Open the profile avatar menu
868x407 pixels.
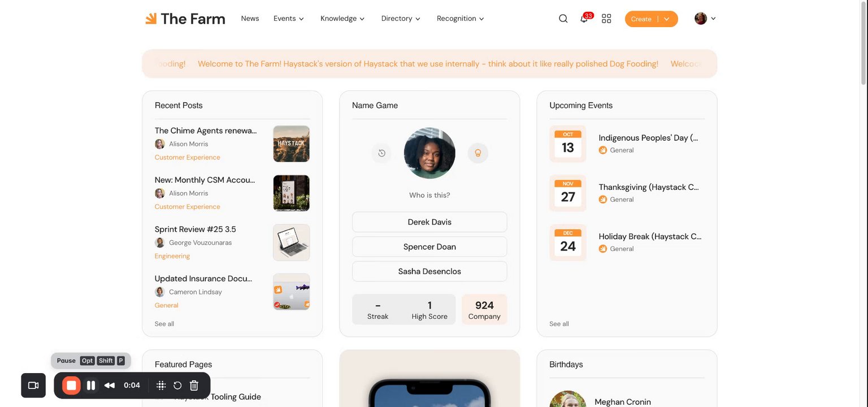pyautogui.click(x=705, y=19)
